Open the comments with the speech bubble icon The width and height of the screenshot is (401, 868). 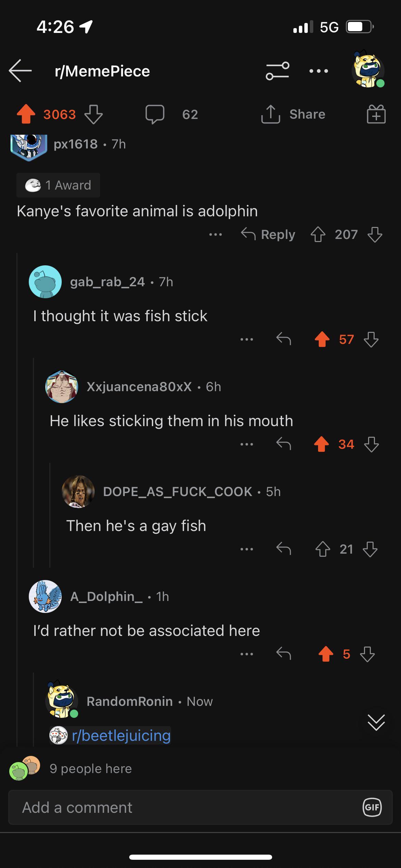pos(155,114)
